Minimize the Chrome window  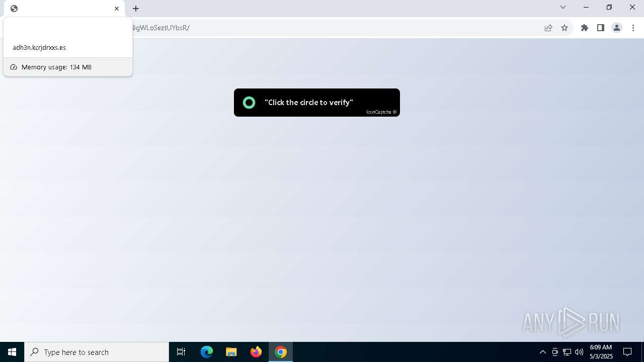click(586, 7)
